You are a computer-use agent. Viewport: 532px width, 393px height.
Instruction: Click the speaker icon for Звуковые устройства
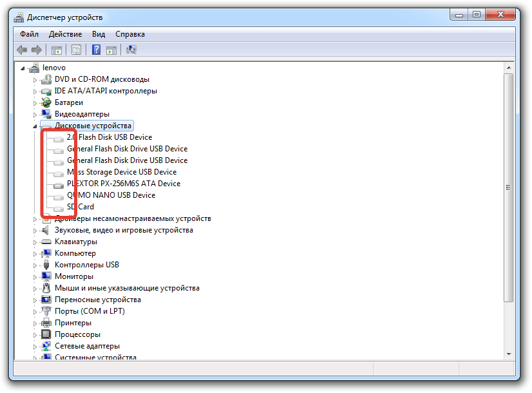(x=45, y=230)
